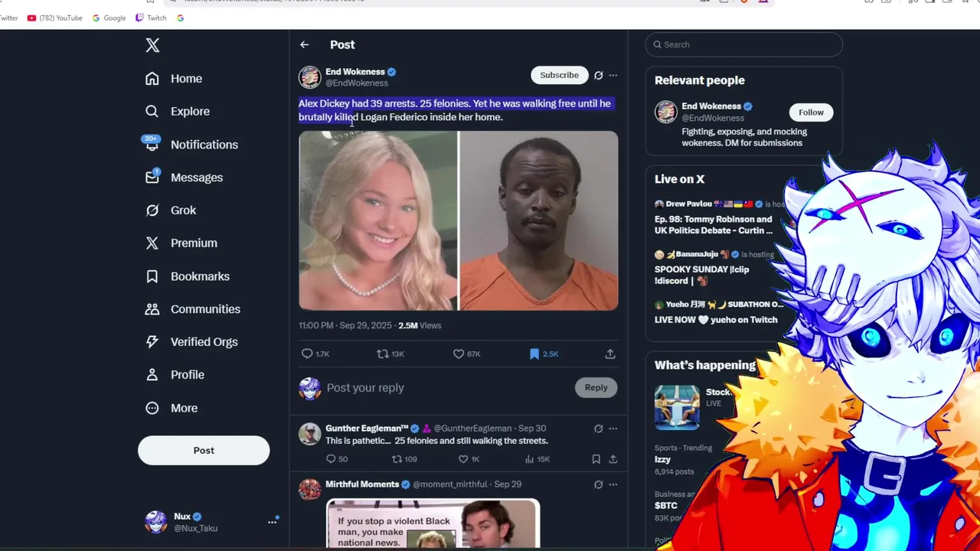Open YouTube bookmark in browser bar
The height and width of the screenshot is (551, 980).
click(x=55, y=18)
